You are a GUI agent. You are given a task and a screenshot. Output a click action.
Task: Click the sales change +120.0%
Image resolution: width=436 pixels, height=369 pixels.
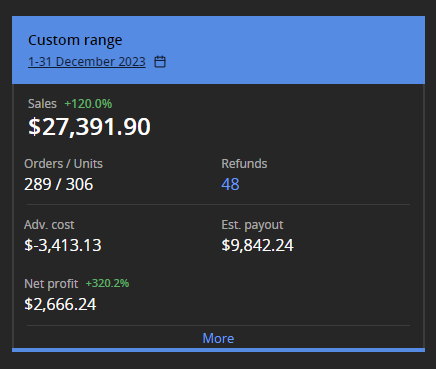tap(88, 104)
